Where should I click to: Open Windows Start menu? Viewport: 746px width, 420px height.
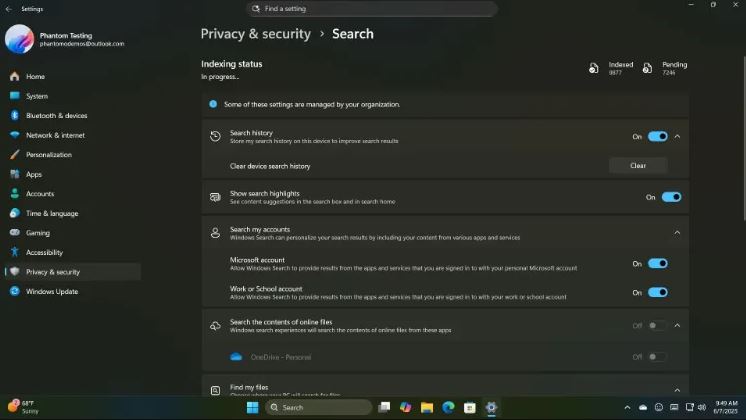253,408
